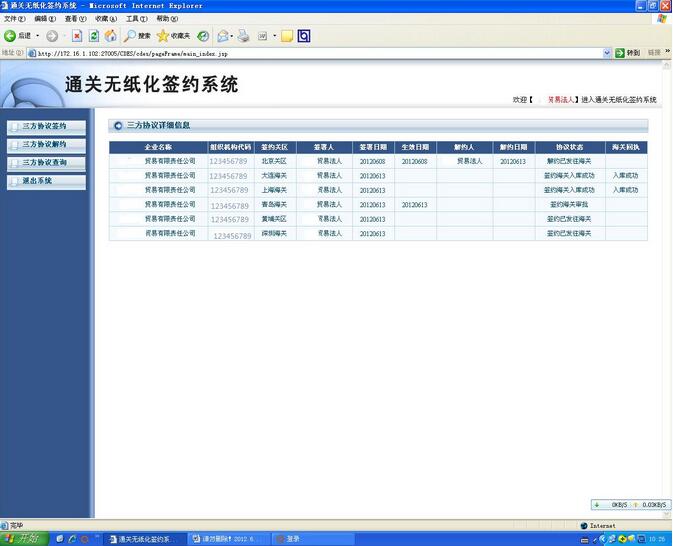This screenshot has height=546, width=673.
Task: Click the 转到 (Go) button
Action: 628,53
